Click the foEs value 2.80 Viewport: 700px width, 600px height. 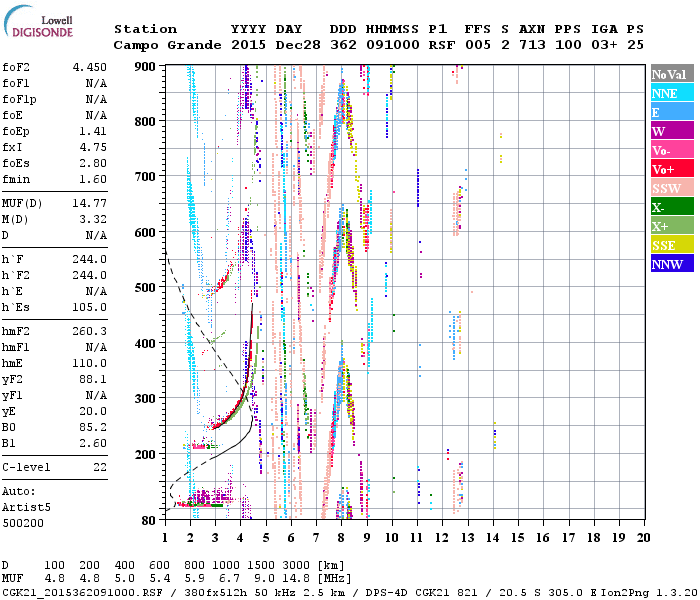(x=93, y=163)
